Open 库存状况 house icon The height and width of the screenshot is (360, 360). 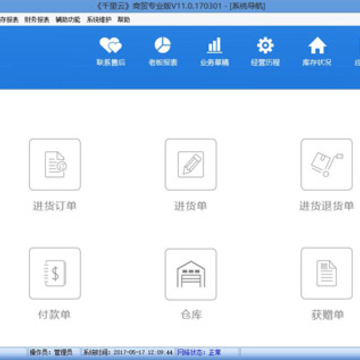click(317, 45)
